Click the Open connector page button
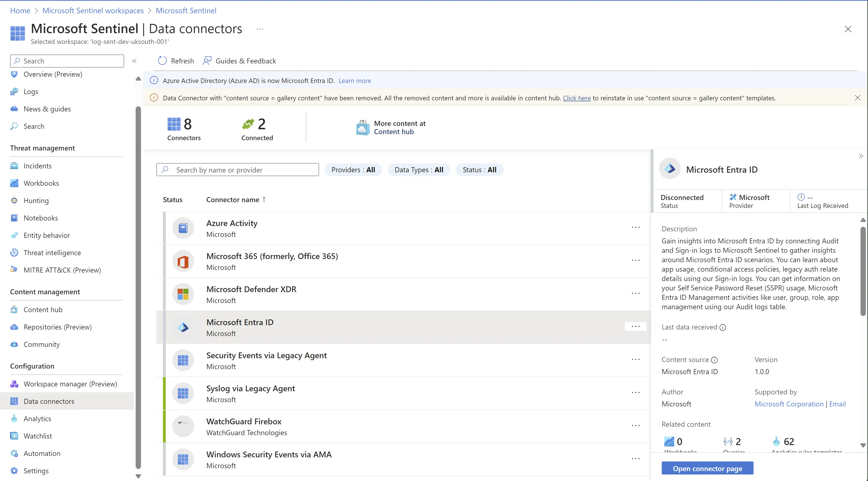The width and height of the screenshot is (868, 481). [707, 468]
